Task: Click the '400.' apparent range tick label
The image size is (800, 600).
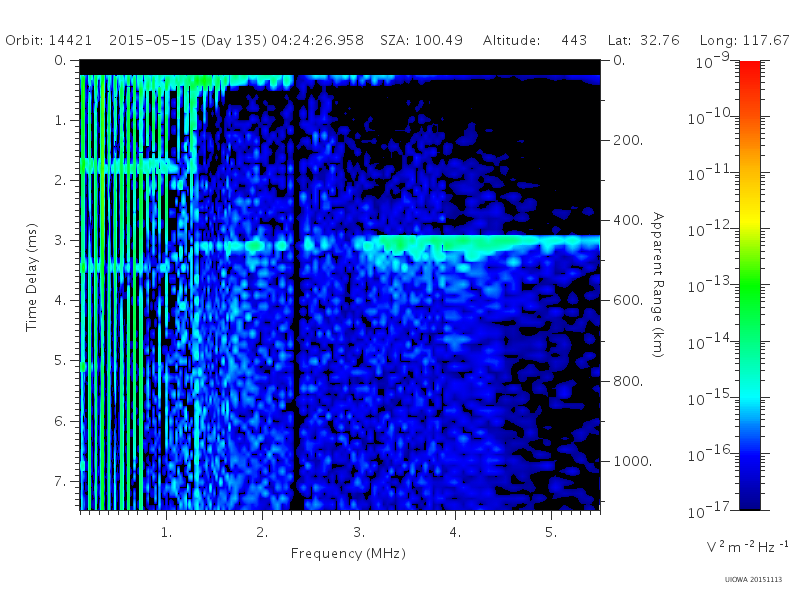Action: [x=628, y=220]
